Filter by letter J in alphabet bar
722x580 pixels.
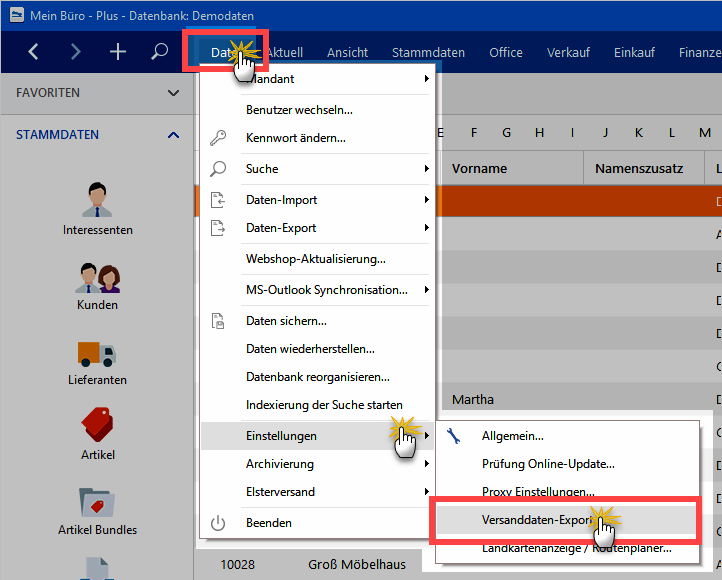[606, 133]
